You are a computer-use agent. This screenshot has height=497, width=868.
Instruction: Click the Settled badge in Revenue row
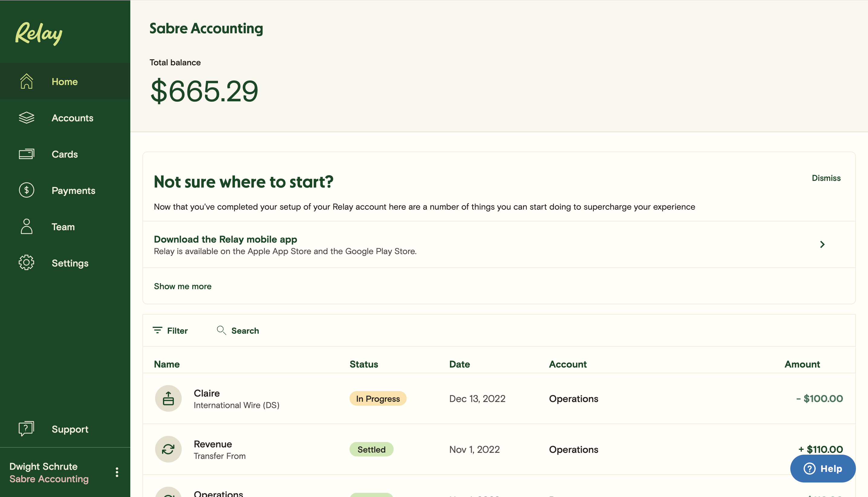pyautogui.click(x=371, y=449)
